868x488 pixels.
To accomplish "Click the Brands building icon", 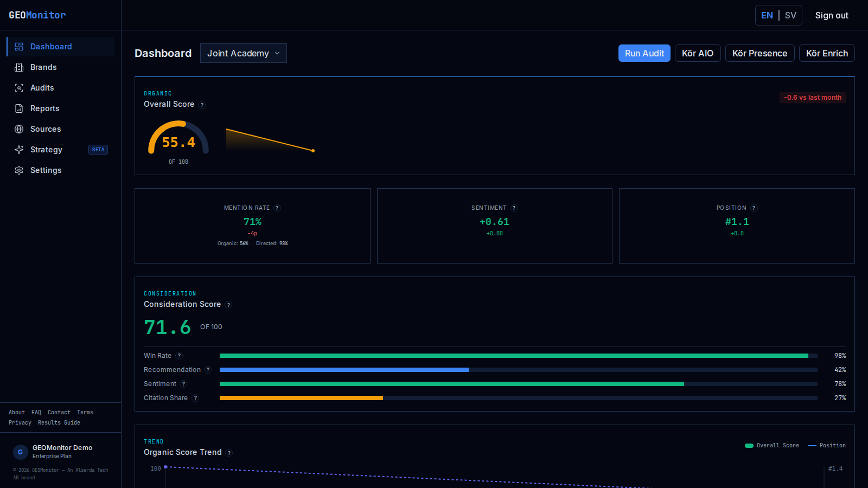I will [x=19, y=67].
